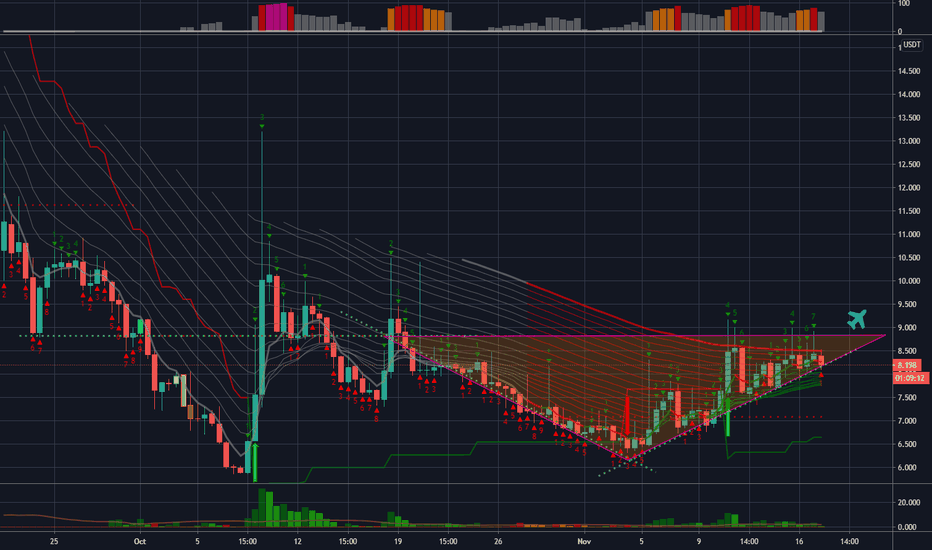This screenshot has width=932, height=550.
Task: Select the large green up arrow at the October low
Action: [x=255, y=461]
